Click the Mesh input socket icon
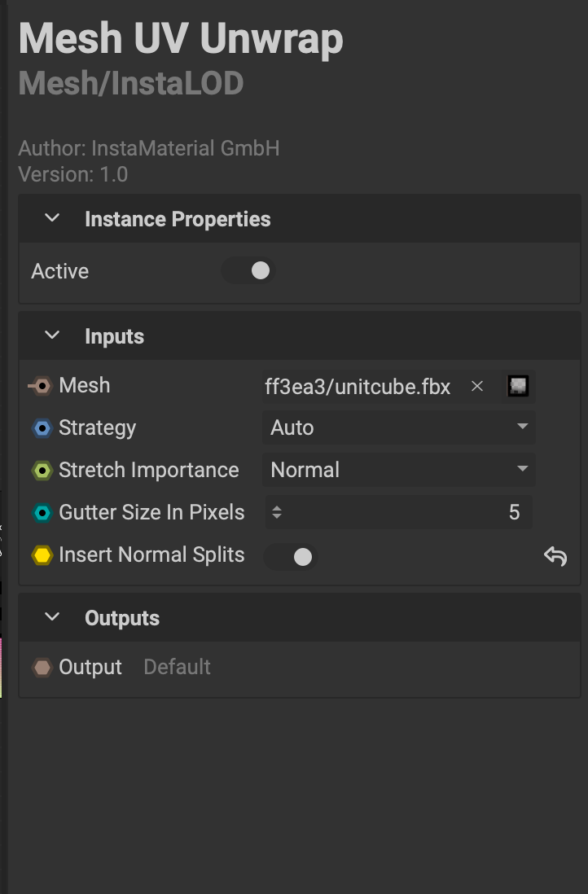Image resolution: width=588 pixels, height=894 pixels. pyautogui.click(x=41, y=386)
